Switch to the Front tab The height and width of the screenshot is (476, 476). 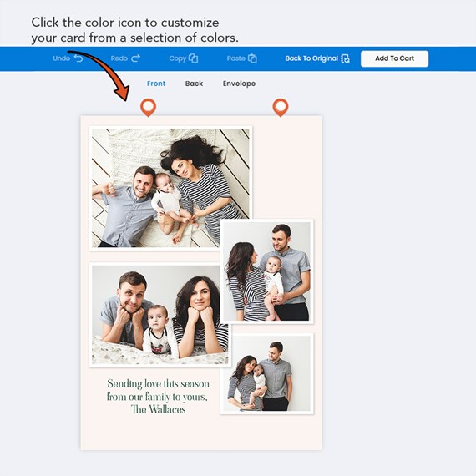[x=156, y=84]
